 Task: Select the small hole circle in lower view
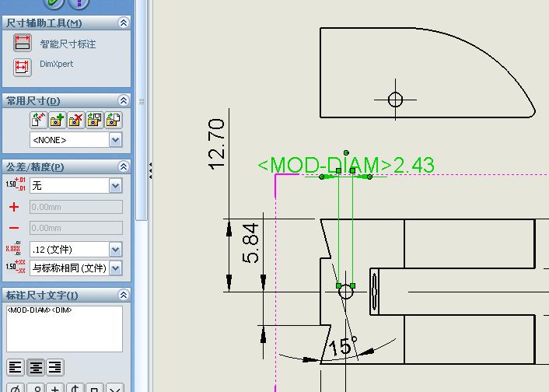click(x=346, y=292)
